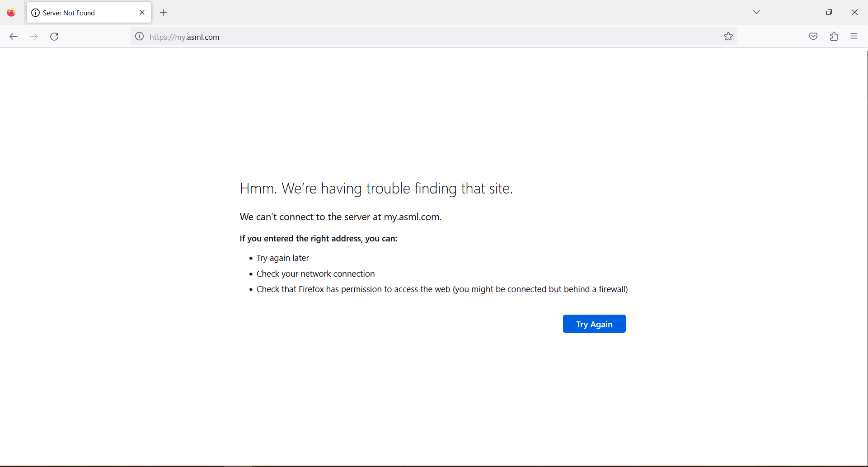Viewport: 868px width, 467px height.
Task: Open the Extensions panel
Action: pyautogui.click(x=834, y=36)
